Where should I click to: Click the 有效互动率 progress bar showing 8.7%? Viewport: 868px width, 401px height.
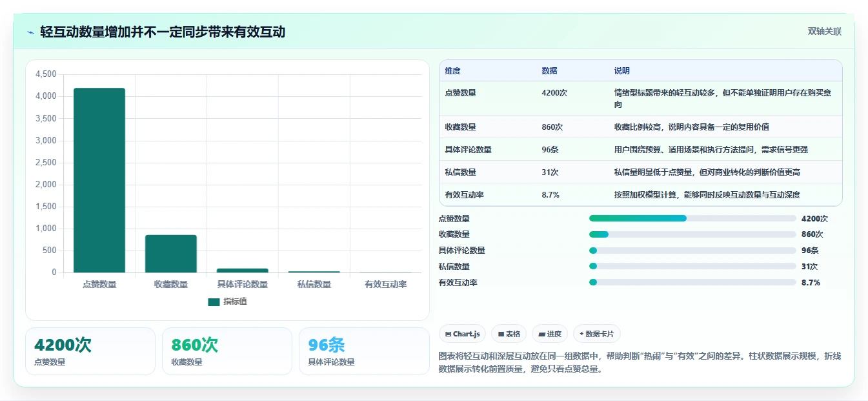coord(692,282)
